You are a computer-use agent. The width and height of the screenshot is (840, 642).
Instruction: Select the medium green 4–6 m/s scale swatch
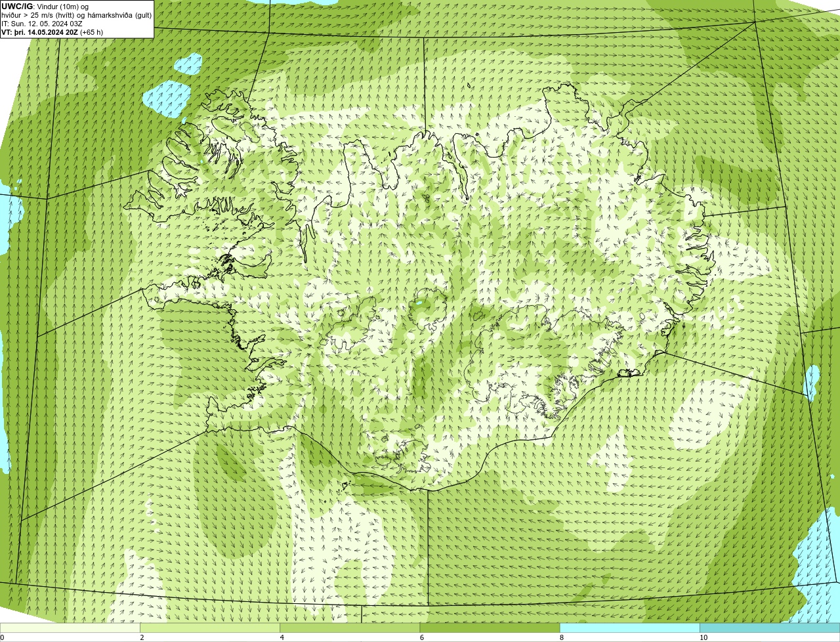tap(350, 628)
